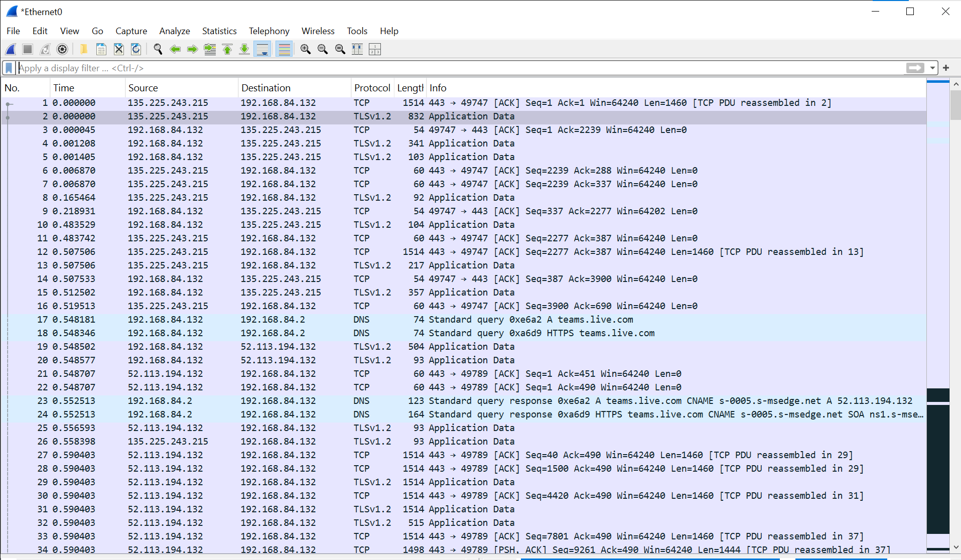Click the Resize columns to content icon
961x560 pixels.
coord(357,49)
